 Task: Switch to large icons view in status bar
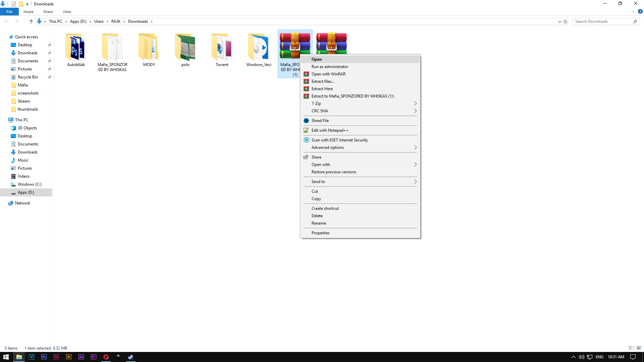pos(639,348)
